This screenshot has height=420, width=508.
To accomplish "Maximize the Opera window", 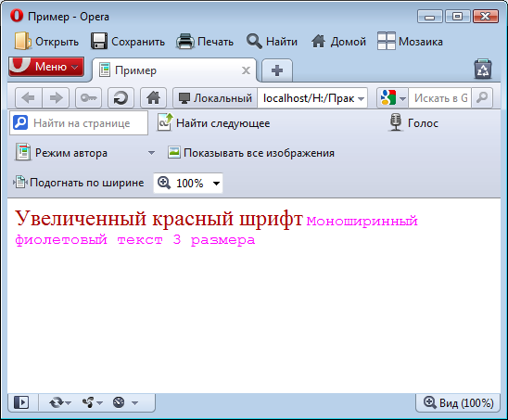I will 457,16.
